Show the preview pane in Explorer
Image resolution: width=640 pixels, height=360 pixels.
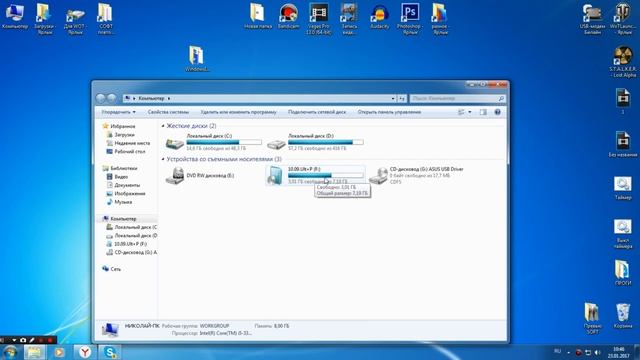tap(483, 112)
